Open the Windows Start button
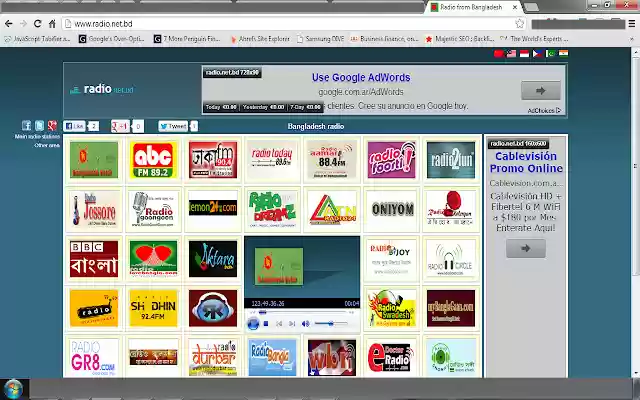640x400 pixels. [13, 389]
